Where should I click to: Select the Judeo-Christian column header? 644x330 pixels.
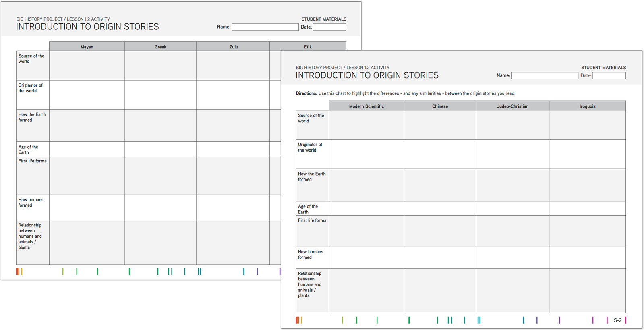512,106
